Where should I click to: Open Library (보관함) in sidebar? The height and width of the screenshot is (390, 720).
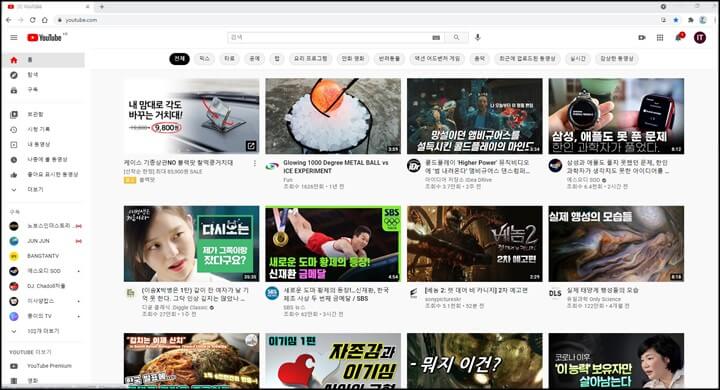click(43, 114)
